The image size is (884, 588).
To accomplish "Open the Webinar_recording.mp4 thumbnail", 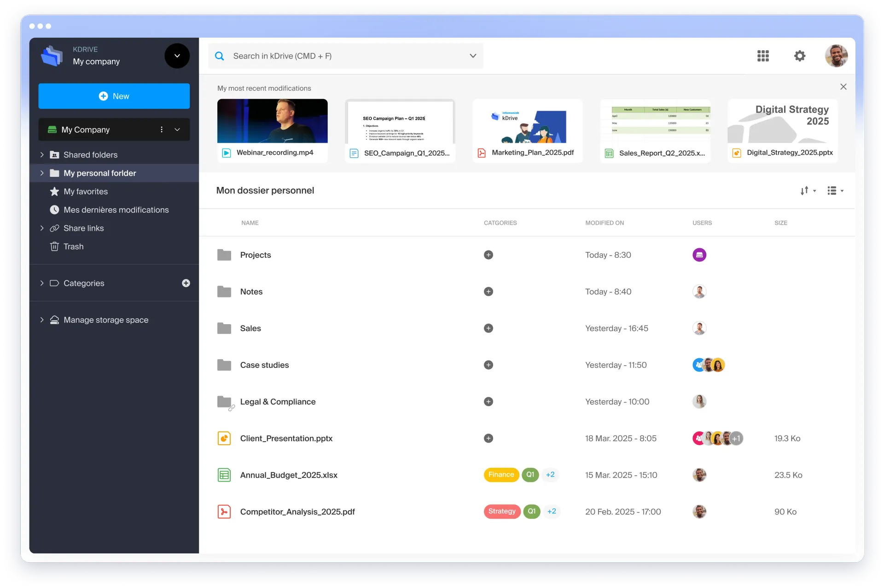I will (272, 121).
